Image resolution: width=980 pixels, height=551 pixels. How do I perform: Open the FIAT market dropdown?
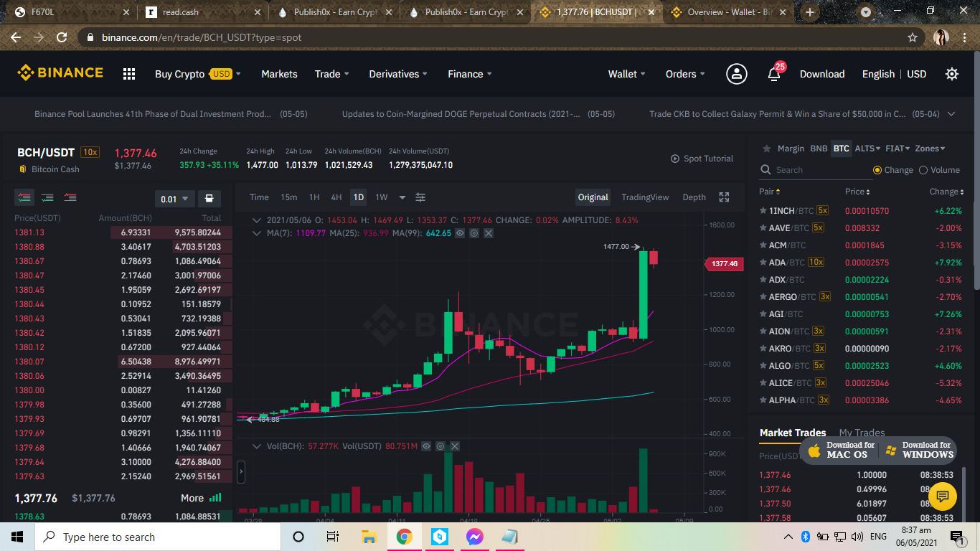pyautogui.click(x=897, y=149)
